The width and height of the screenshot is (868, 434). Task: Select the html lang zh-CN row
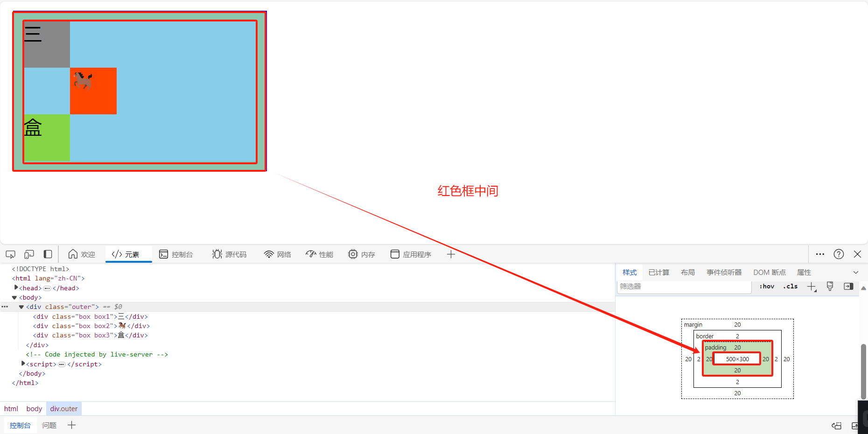(x=48, y=278)
